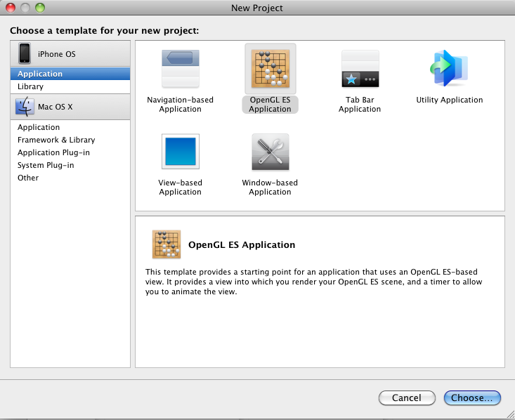Click the 'OpenGL ES Application' grid label
This screenshot has width=515, height=420.
click(270, 105)
